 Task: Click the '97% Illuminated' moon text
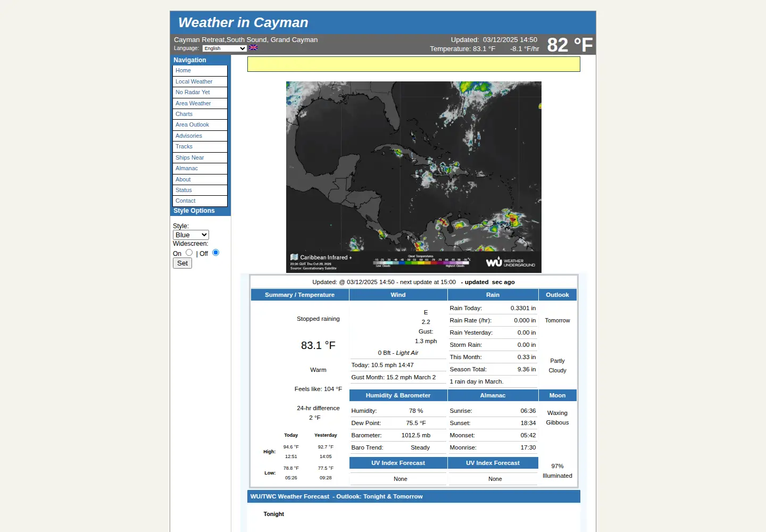click(x=557, y=471)
